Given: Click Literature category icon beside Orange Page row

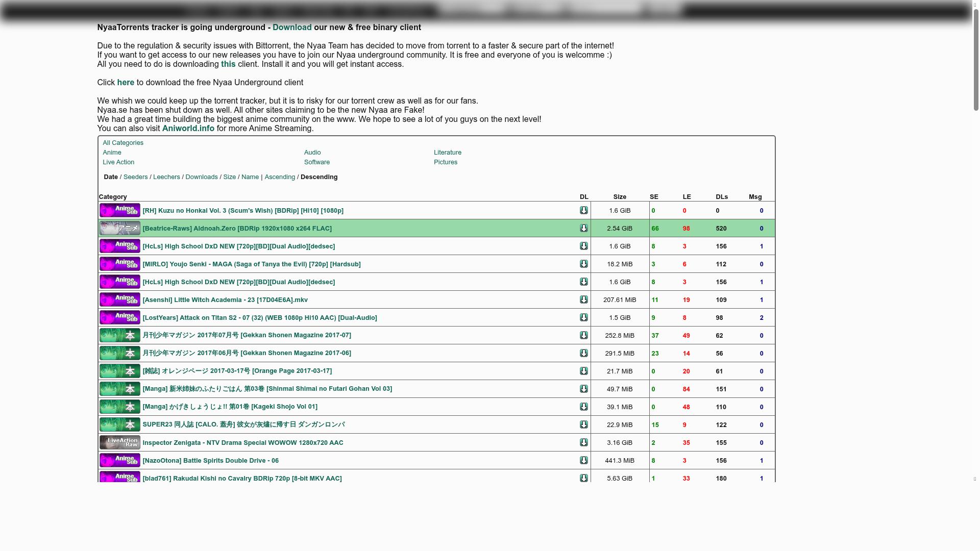Looking at the screenshot, I should point(119,371).
